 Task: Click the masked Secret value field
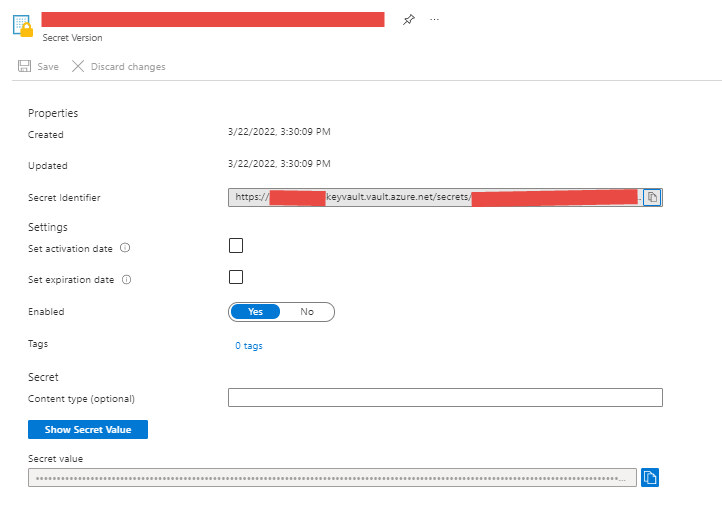coord(332,478)
